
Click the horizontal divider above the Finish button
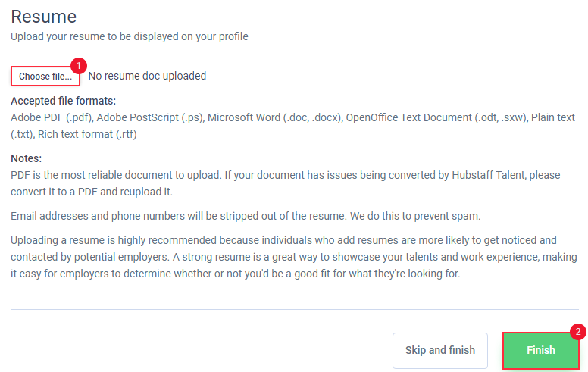pos(294,309)
